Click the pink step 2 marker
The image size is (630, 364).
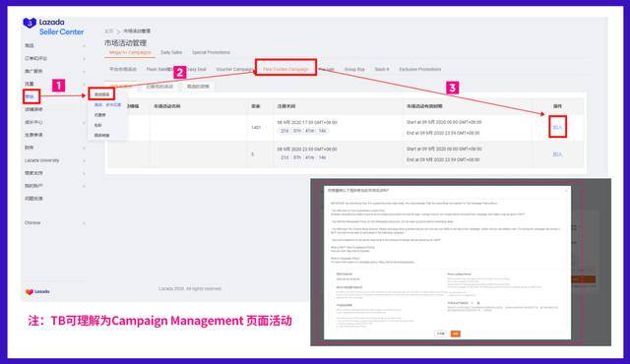[x=179, y=73]
